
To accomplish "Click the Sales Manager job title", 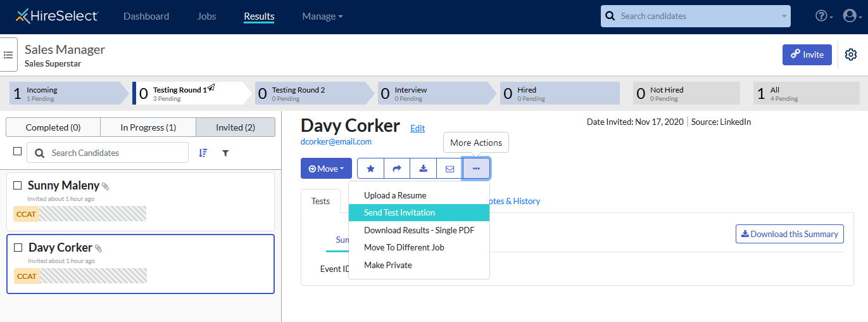I will 65,49.
